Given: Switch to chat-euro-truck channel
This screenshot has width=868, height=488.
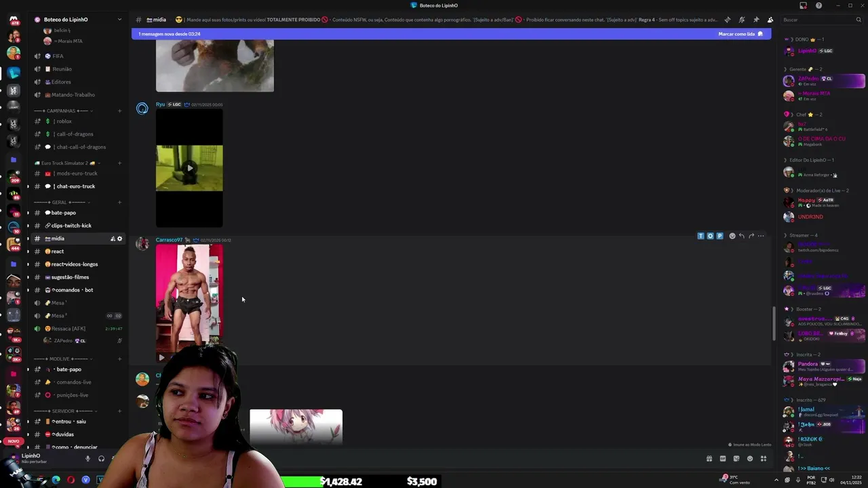Looking at the screenshot, I should [x=78, y=186].
